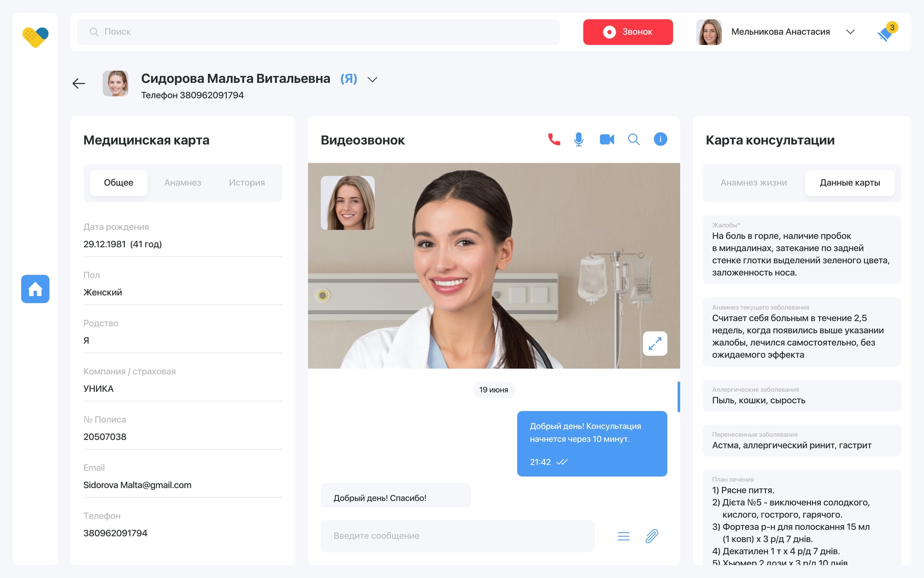924x578 pixels.
Task: Expand video to fullscreen
Action: click(x=655, y=344)
